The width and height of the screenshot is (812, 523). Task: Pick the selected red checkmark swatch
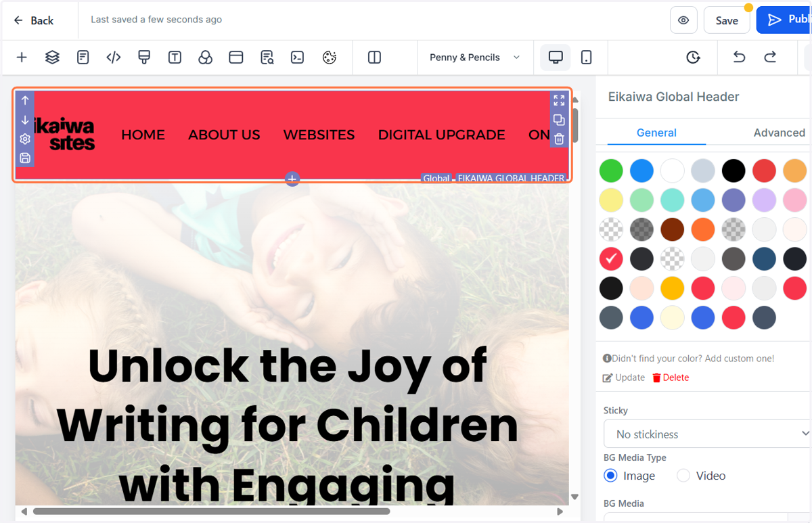click(611, 258)
